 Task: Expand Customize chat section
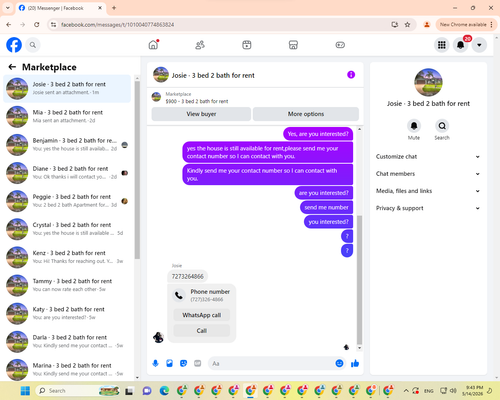tap(428, 157)
